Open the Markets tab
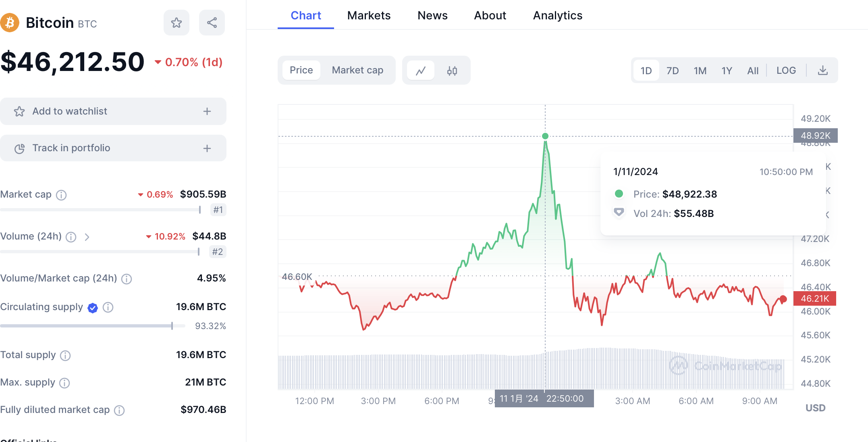 (x=369, y=15)
